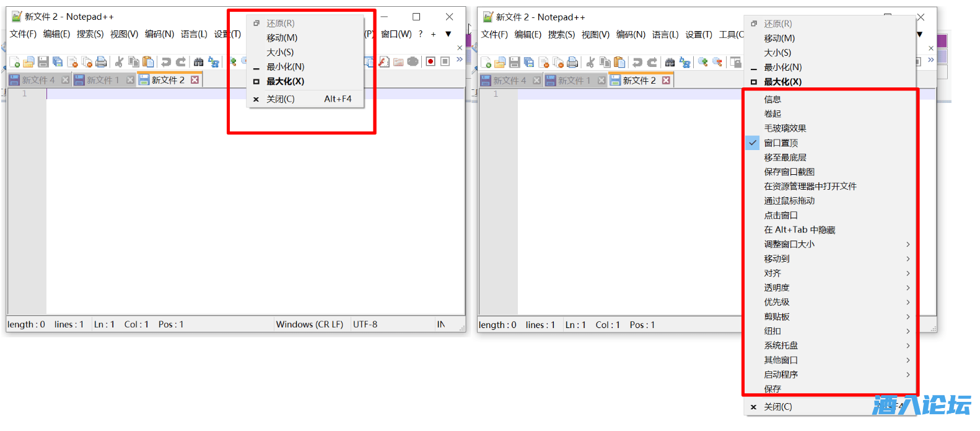Click Open file icon in right Notepad++ window
The image size is (980, 431).
[500, 63]
